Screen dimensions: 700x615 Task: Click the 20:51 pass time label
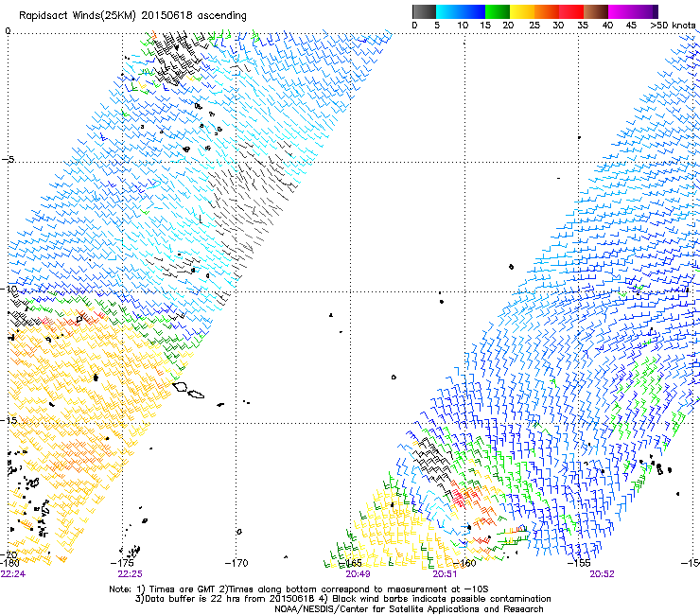click(445, 574)
